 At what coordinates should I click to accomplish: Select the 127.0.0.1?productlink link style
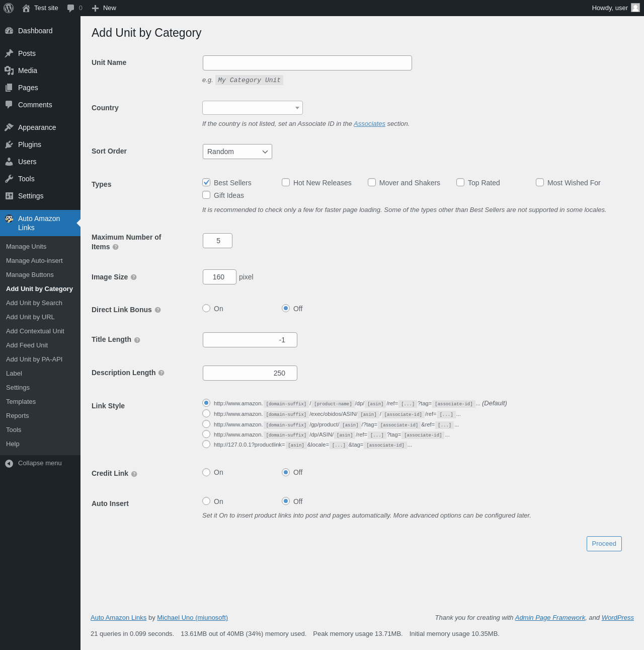[206, 444]
